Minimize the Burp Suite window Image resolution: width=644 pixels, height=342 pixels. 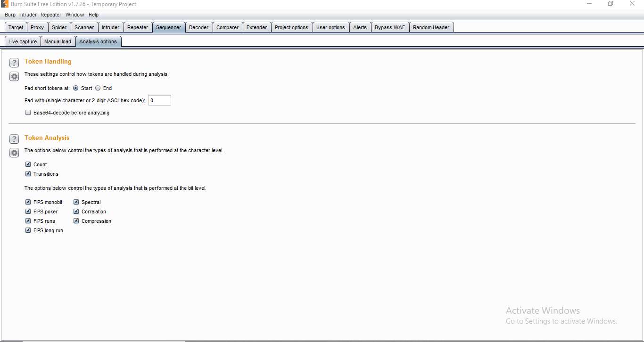coord(589,4)
